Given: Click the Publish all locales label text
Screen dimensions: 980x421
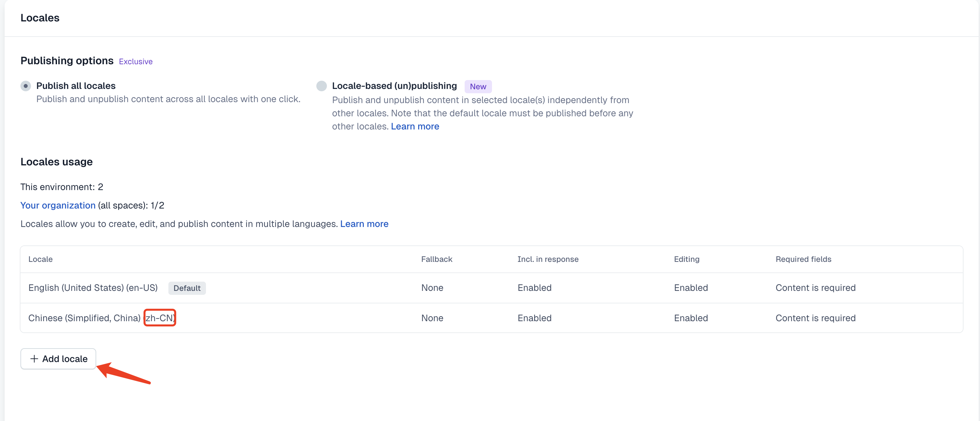Looking at the screenshot, I should tap(76, 86).
